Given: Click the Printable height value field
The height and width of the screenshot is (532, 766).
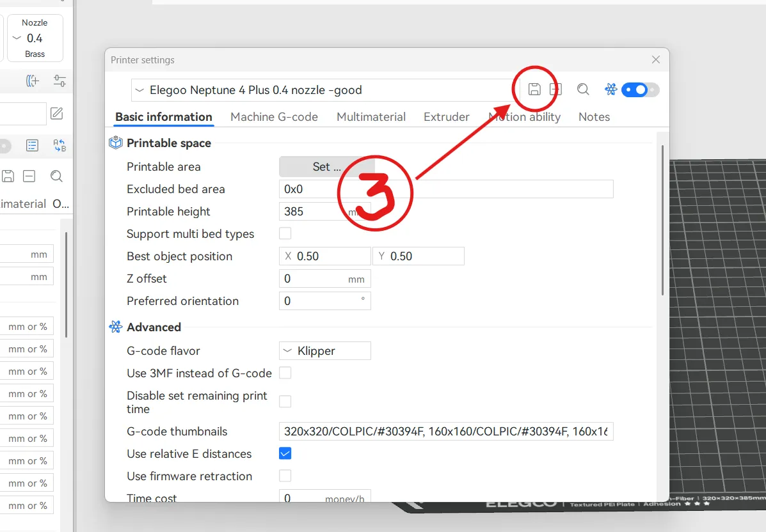Looking at the screenshot, I should (x=325, y=212).
